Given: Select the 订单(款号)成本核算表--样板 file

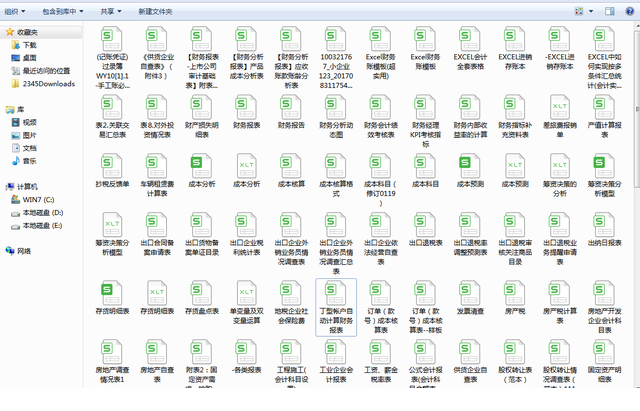Looking at the screenshot, I should tap(426, 307).
